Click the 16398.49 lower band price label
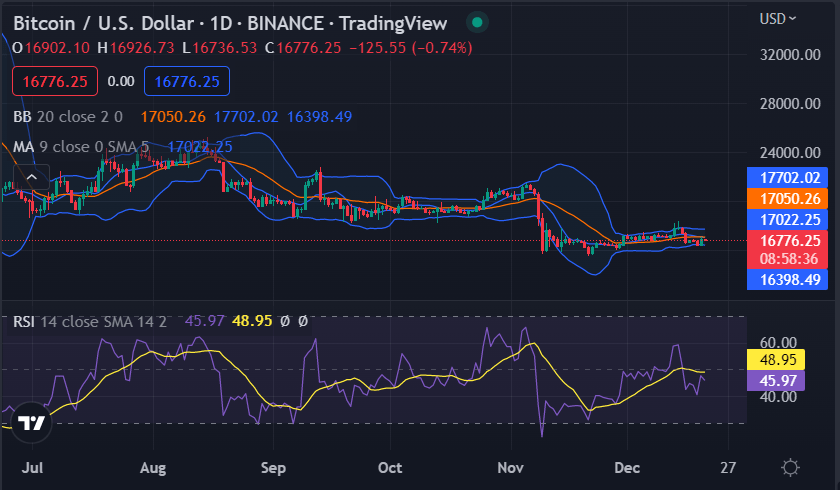This screenshot has height=490, width=840. click(788, 280)
